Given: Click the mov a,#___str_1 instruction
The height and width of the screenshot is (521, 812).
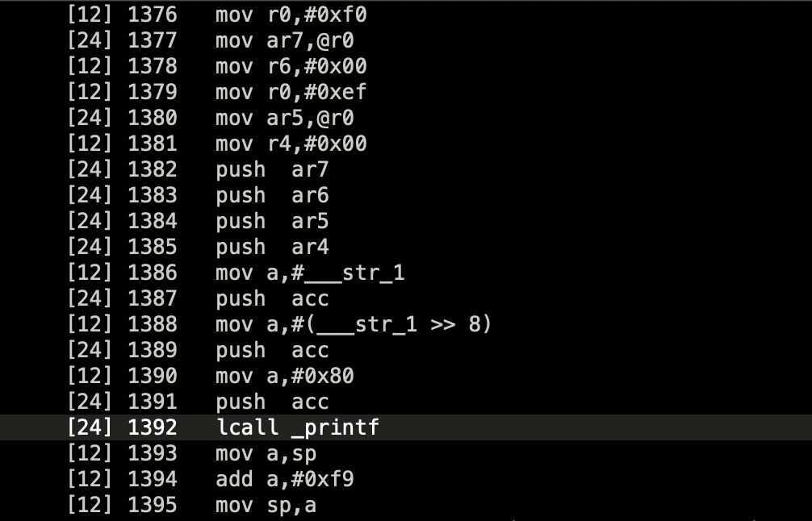Looking at the screenshot, I should 310,273.
